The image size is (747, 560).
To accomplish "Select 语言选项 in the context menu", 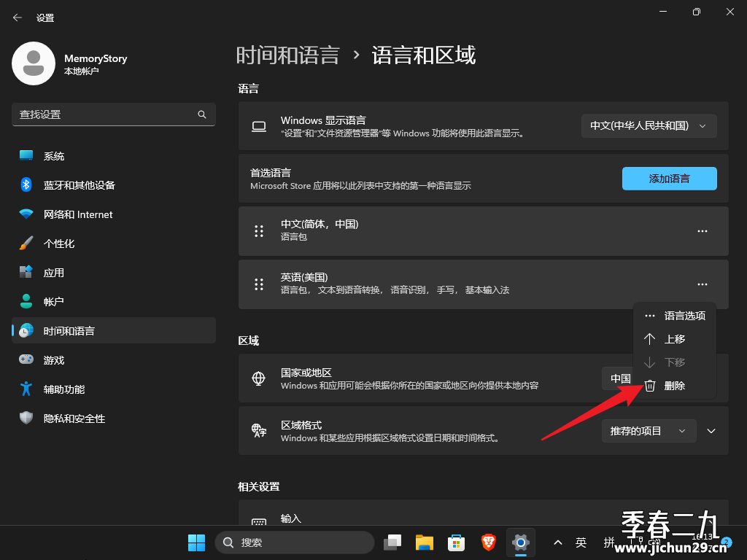I will 675,316.
